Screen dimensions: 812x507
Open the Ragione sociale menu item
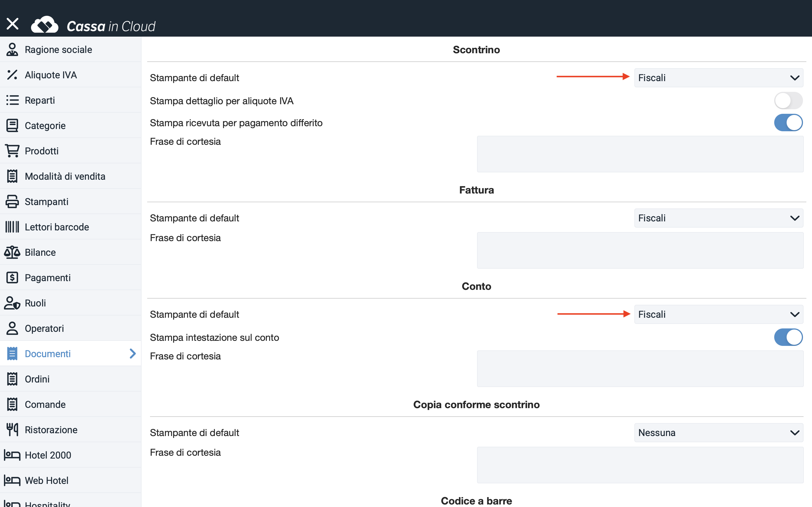point(58,50)
